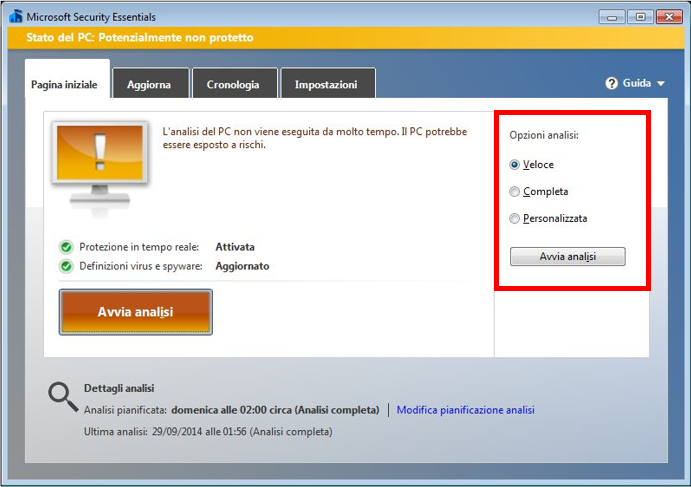The width and height of the screenshot is (691, 487).
Task: Click the magnifying glass Dettagli analisi icon
Action: pyautogui.click(x=63, y=397)
